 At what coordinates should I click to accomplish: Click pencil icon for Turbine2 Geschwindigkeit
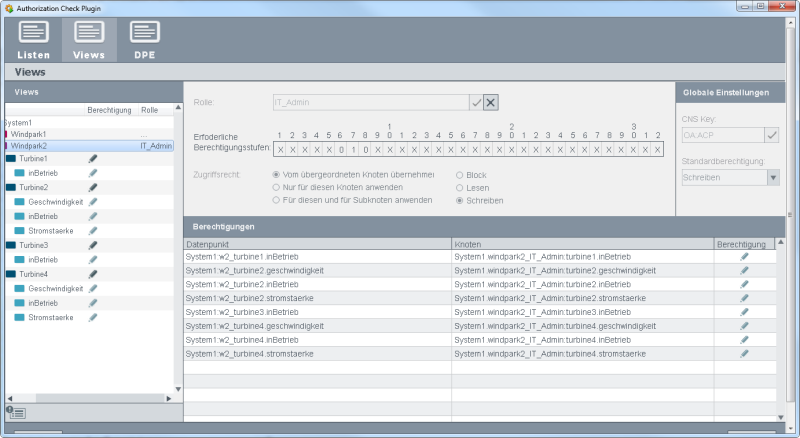pyautogui.click(x=93, y=202)
